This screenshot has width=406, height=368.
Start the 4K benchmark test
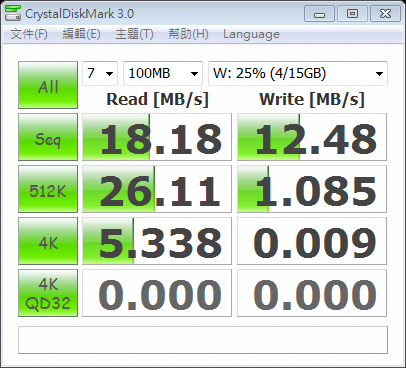(48, 241)
